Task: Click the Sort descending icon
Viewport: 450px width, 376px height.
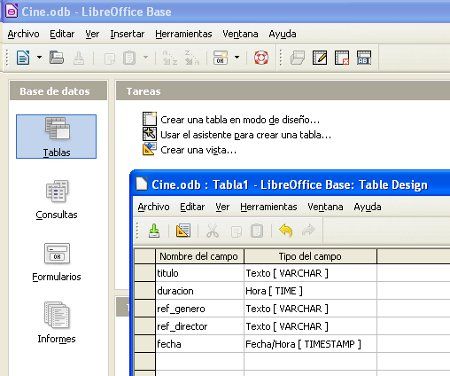Action: [192, 58]
